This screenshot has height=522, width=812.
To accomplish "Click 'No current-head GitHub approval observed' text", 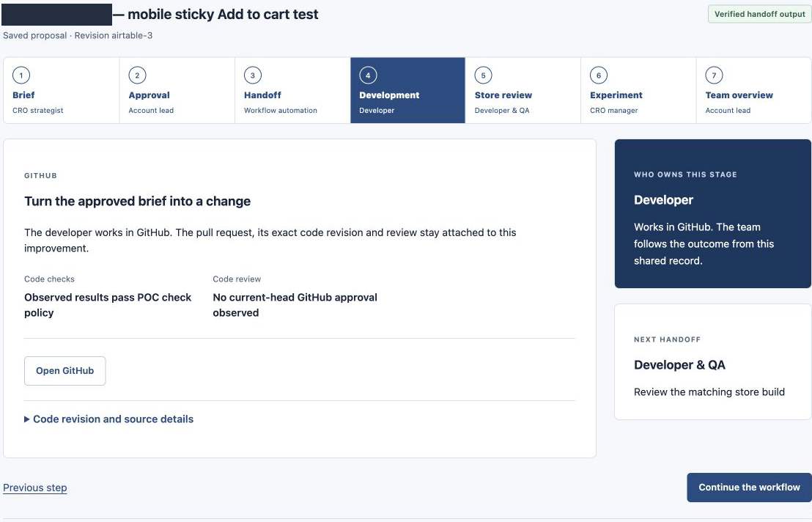I will pyautogui.click(x=295, y=305).
